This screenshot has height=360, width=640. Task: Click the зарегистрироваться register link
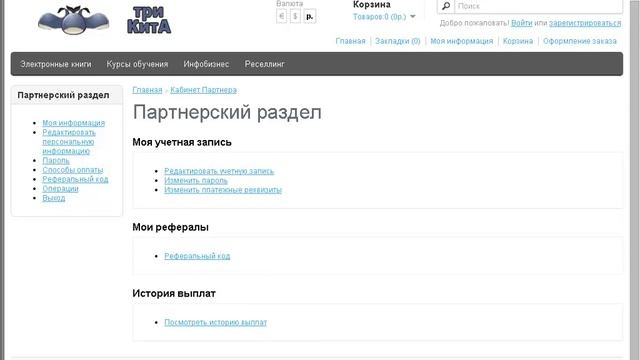click(585, 23)
